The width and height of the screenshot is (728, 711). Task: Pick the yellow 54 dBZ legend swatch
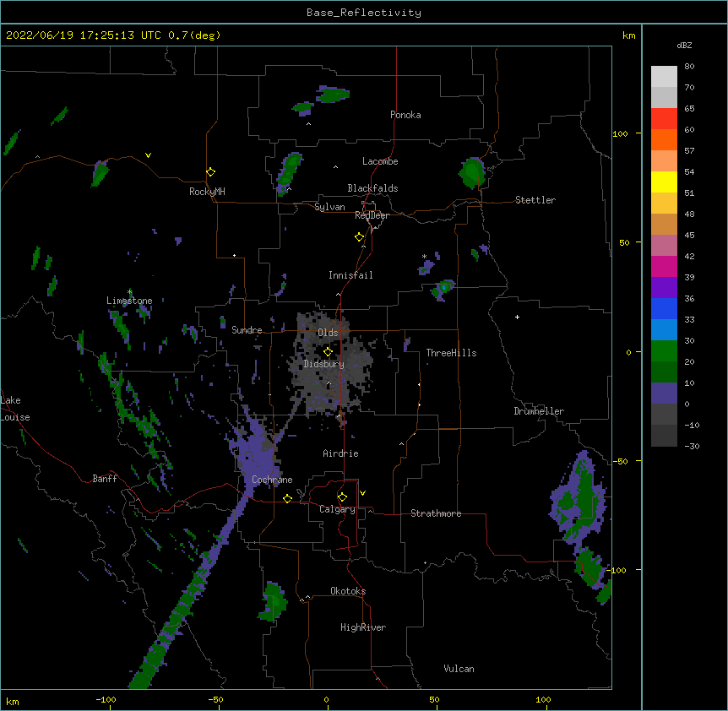coord(664,182)
